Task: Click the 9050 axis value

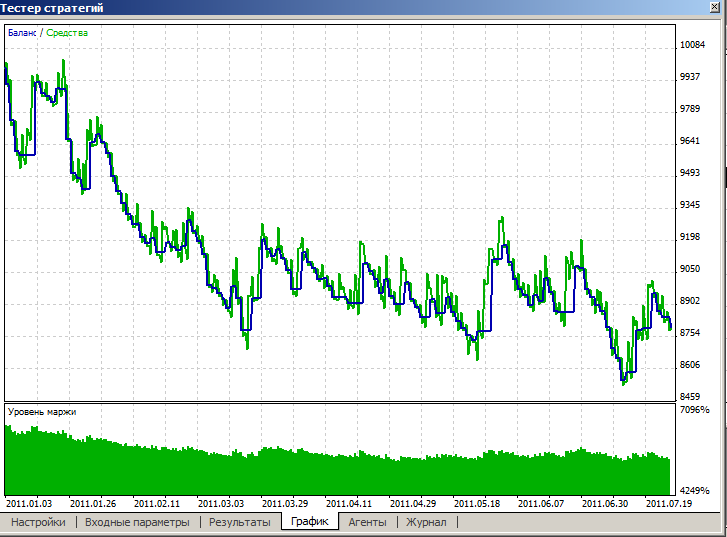Action: click(690, 268)
